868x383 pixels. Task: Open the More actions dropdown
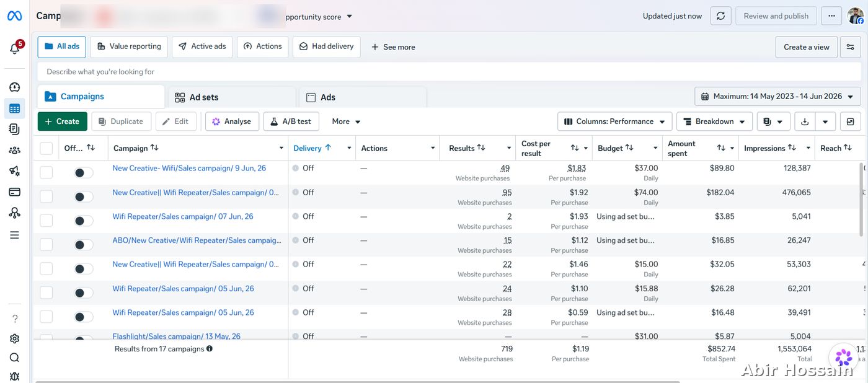[x=346, y=121]
